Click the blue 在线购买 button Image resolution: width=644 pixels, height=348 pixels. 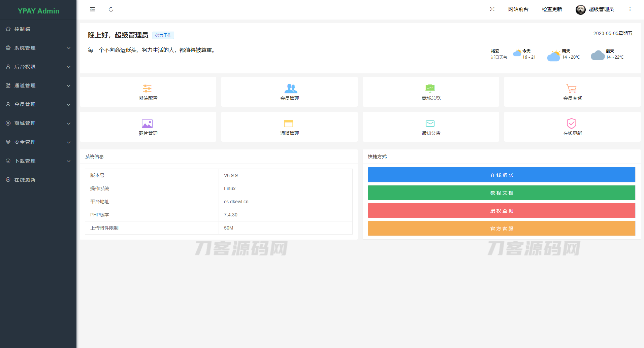[502, 175]
